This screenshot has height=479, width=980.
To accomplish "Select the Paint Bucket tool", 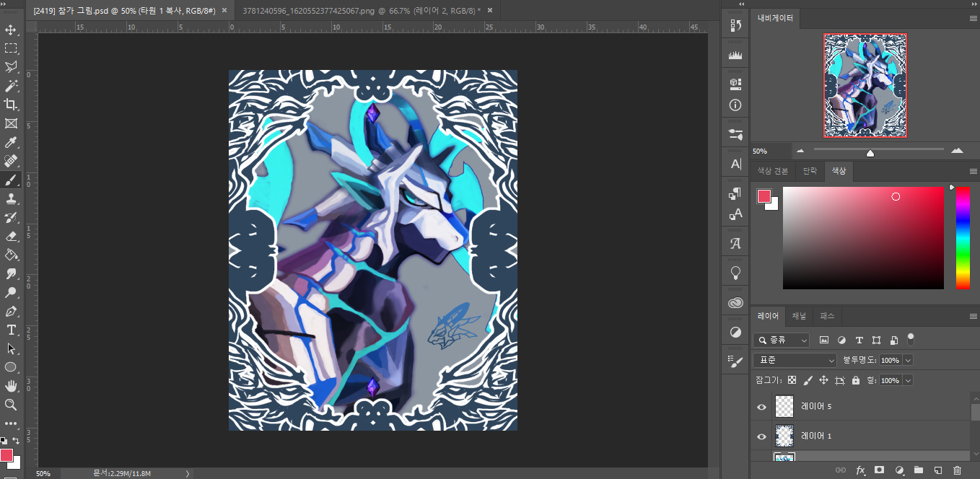I will [11, 255].
